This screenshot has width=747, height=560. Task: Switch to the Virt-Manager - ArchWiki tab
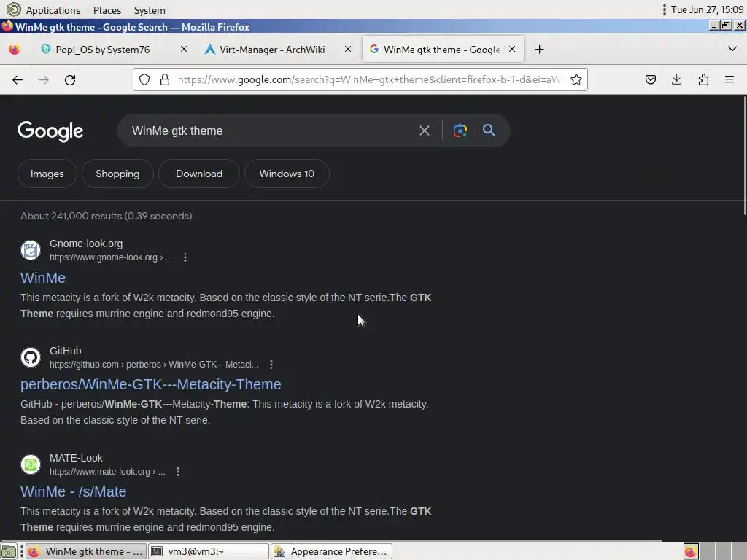coord(279,50)
